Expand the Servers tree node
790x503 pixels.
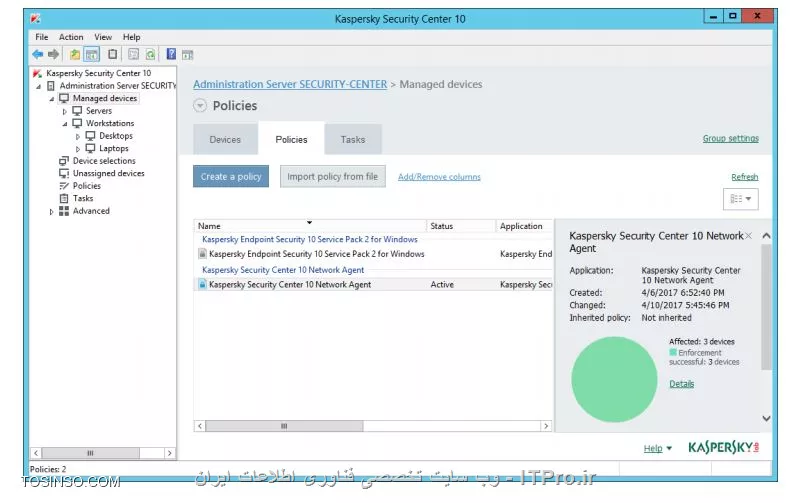[x=64, y=111]
